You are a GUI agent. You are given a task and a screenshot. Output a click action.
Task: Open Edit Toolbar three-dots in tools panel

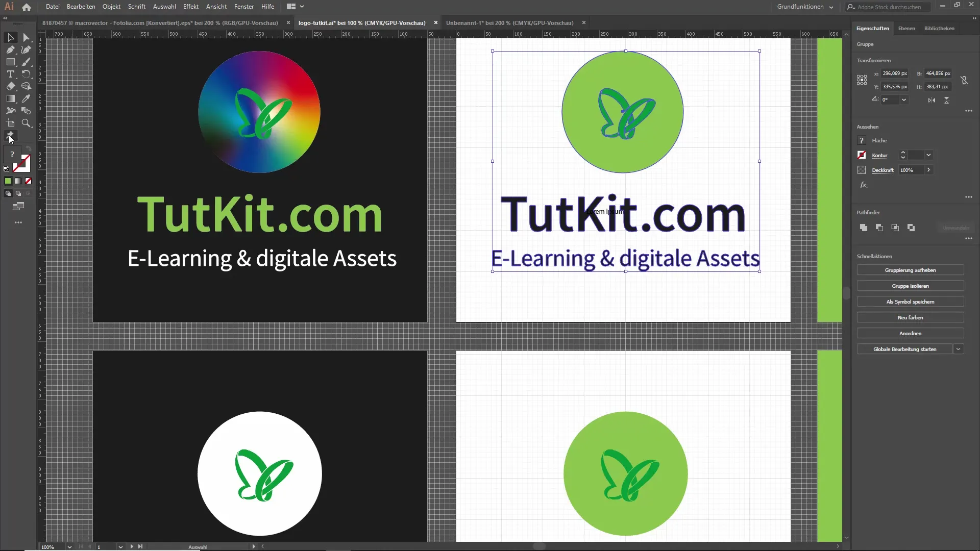coord(18,222)
